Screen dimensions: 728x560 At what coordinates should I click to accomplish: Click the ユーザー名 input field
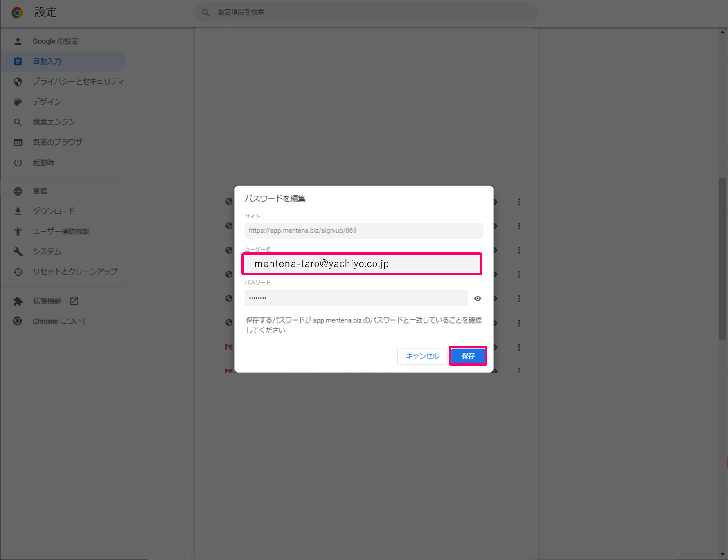click(362, 264)
